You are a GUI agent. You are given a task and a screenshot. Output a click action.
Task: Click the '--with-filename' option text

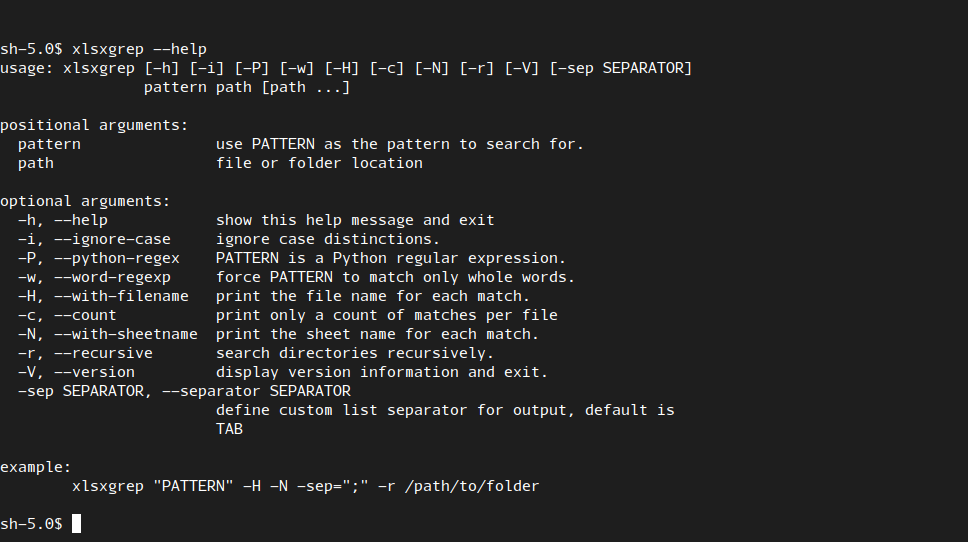(121, 296)
